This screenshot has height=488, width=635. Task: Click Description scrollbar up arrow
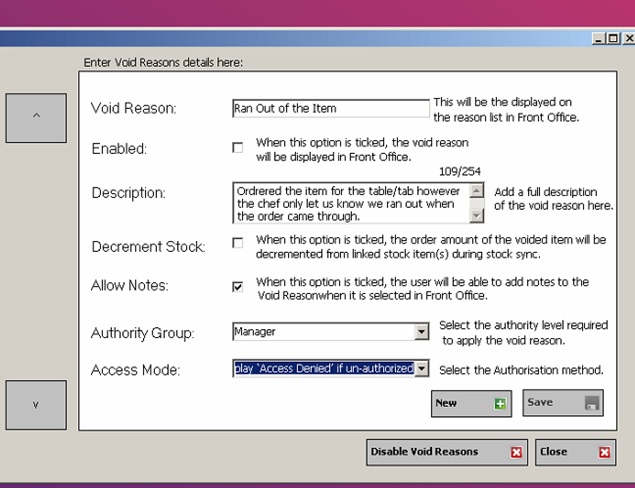(477, 190)
